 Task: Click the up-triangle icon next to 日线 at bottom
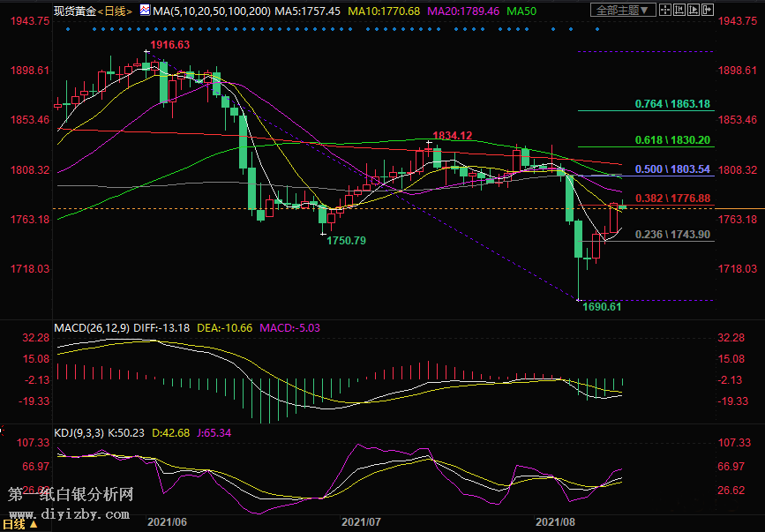tap(34, 524)
